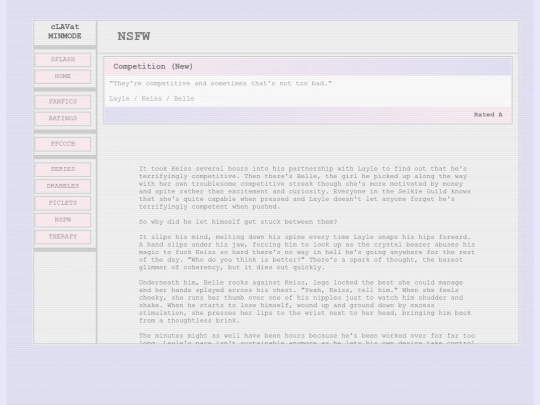Click the Competition (New) story title
540x405 pixels.
click(x=153, y=66)
